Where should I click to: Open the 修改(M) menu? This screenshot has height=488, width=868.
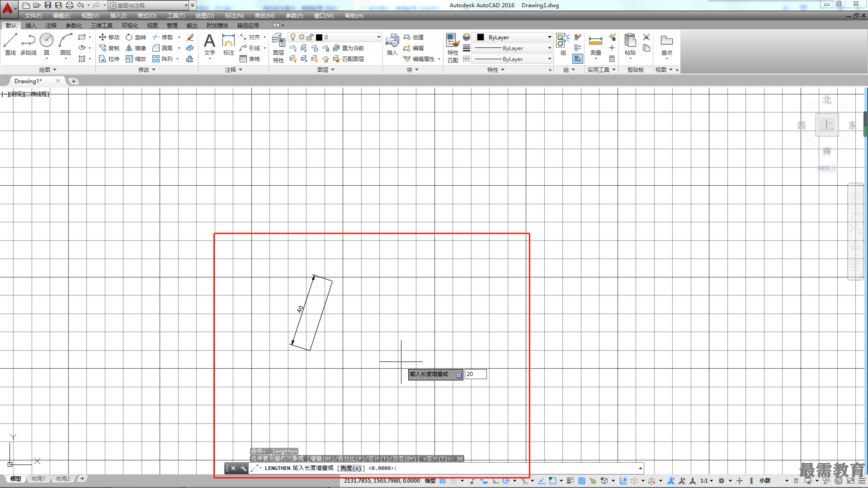(x=264, y=16)
